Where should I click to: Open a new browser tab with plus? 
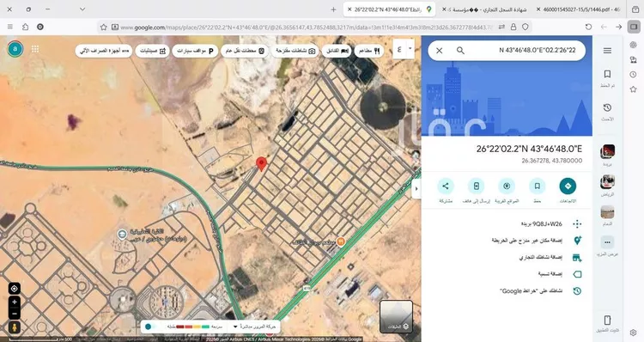coord(333,9)
